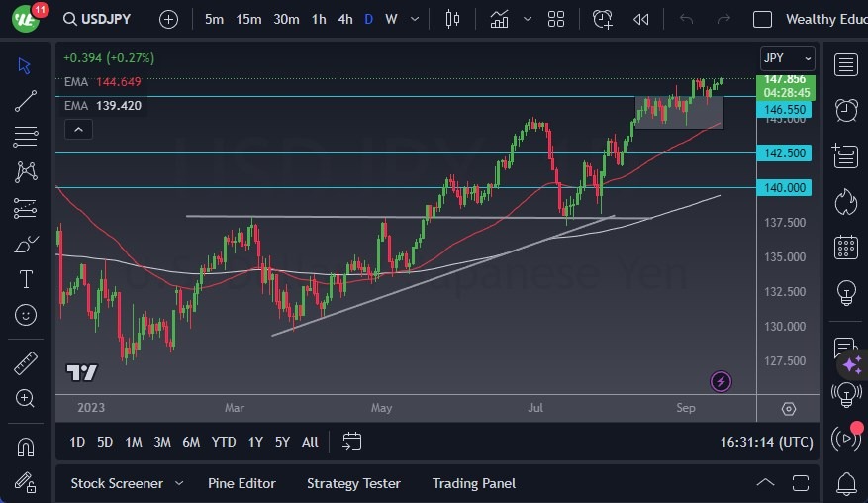Select the text annotation tool

(26, 279)
